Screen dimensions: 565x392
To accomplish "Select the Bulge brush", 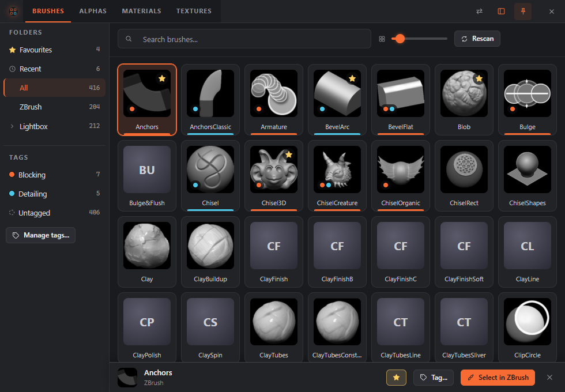I will 528,100.
